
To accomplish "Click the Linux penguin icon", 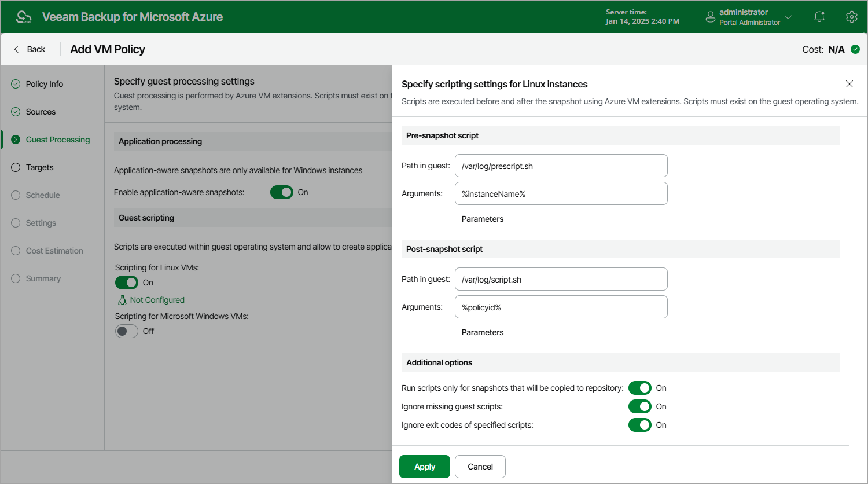I will click(x=122, y=300).
